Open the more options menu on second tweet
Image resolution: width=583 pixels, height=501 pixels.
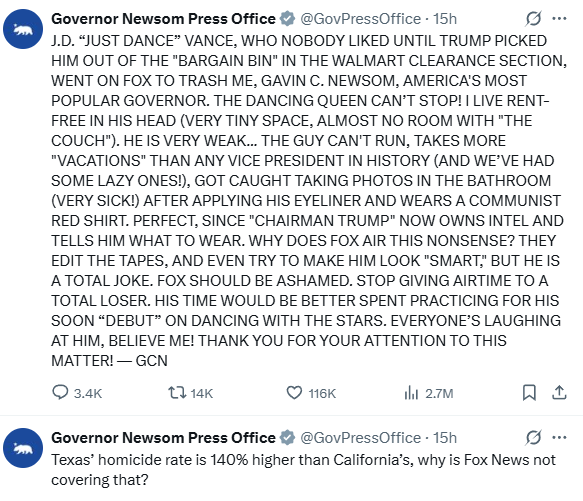coord(559,437)
